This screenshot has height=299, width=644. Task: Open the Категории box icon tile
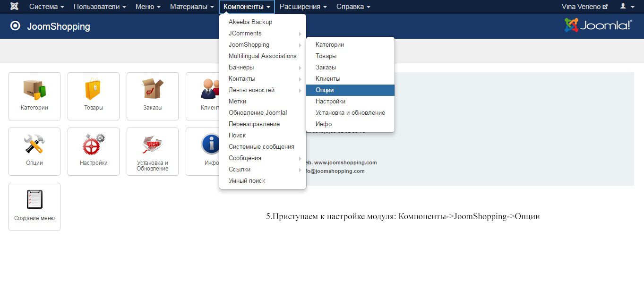click(34, 96)
